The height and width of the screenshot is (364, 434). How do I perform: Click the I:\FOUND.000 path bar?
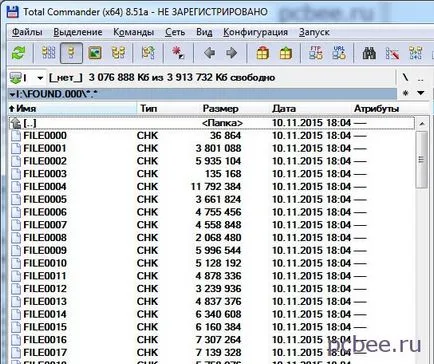[202, 94]
